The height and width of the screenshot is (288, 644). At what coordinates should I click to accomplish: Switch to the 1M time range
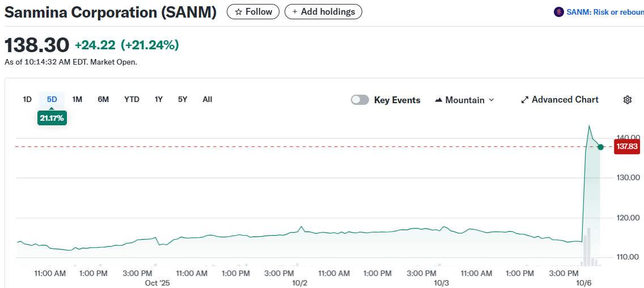click(x=78, y=99)
